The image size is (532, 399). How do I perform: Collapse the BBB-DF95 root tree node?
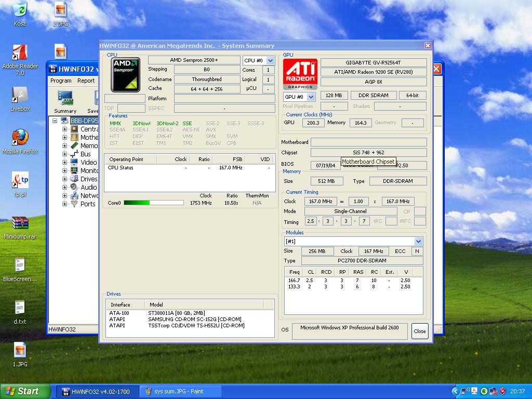pos(55,121)
